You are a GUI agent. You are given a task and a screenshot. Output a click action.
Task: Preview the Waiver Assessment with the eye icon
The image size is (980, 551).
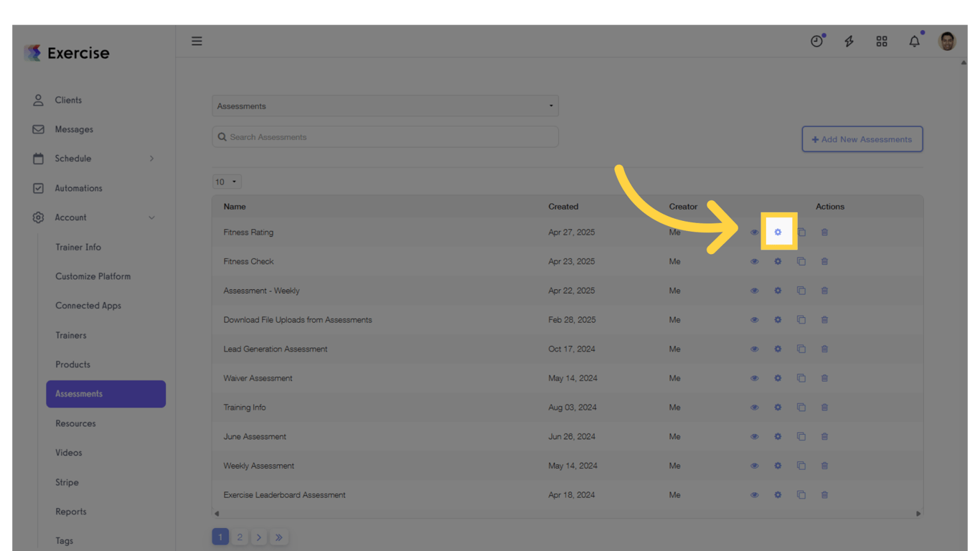754,378
